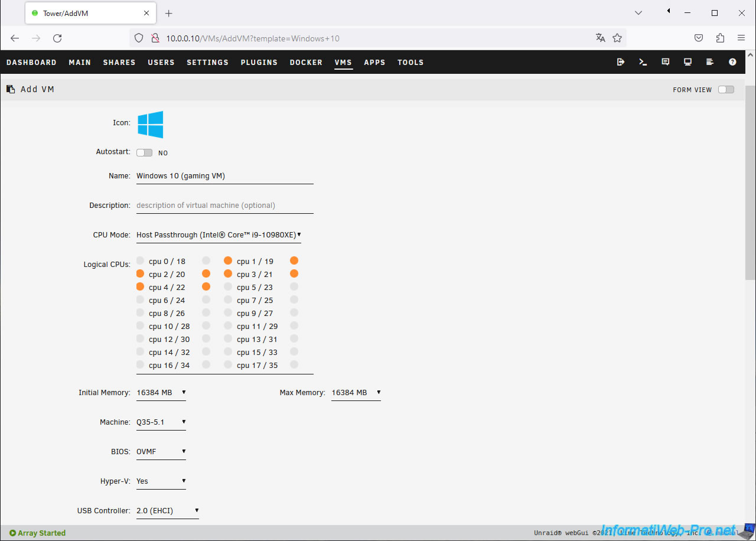Click the Save to Pocket icon
This screenshot has width=756, height=541.
(x=699, y=38)
